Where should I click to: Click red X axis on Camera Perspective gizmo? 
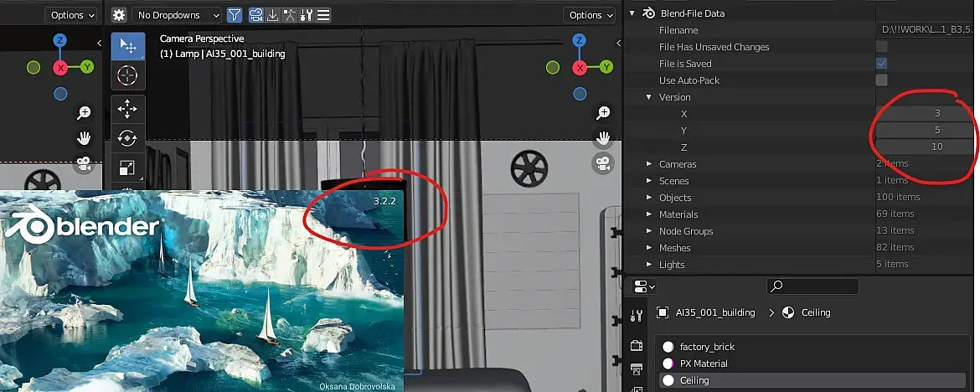click(580, 68)
